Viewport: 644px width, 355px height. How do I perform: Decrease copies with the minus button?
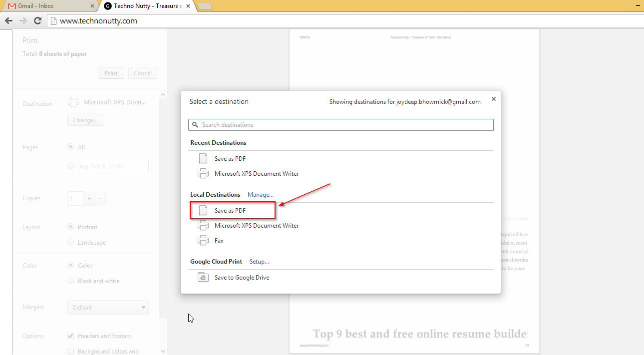click(x=100, y=198)
